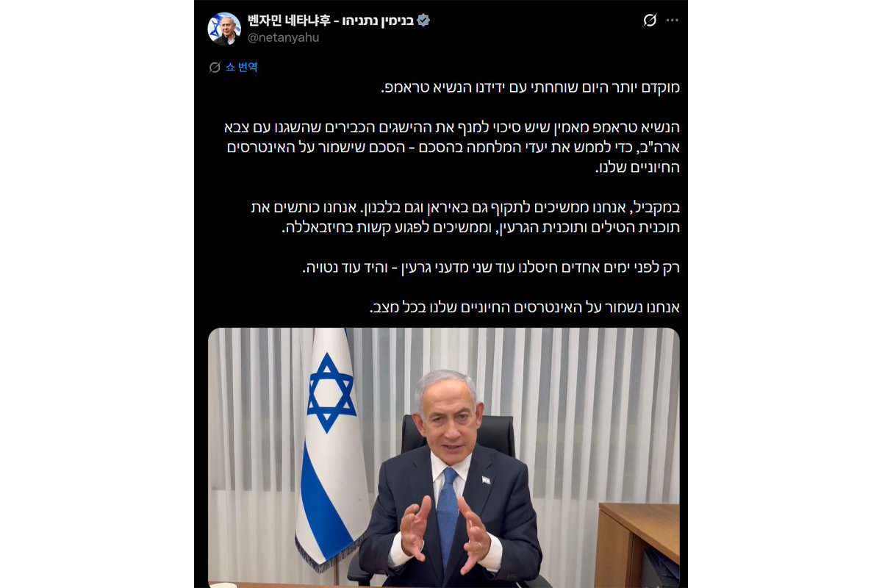Open the three-dot more options menu
This screenshot has width=882, height=588.
tap(673, 21)
